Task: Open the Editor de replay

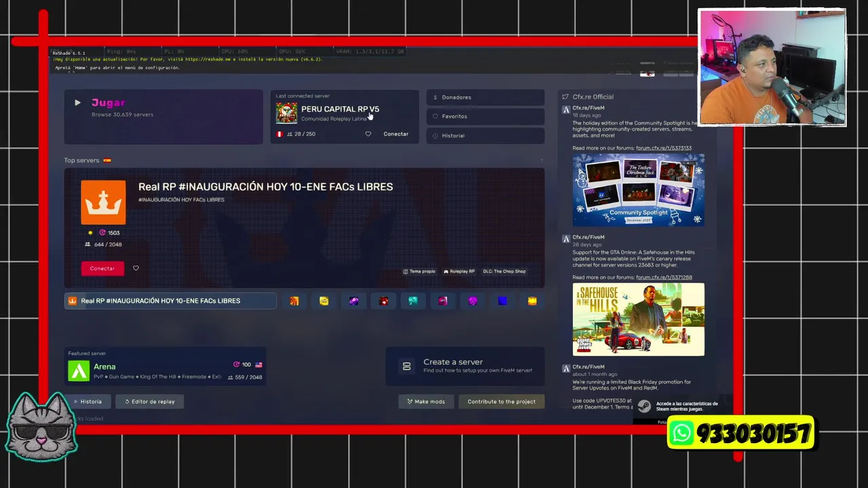Action: click(150, 402)
